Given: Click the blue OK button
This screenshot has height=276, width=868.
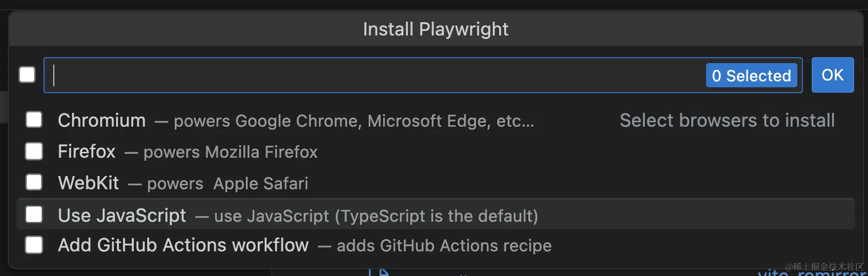Looking at the screenshot, I should coord(832,75).
